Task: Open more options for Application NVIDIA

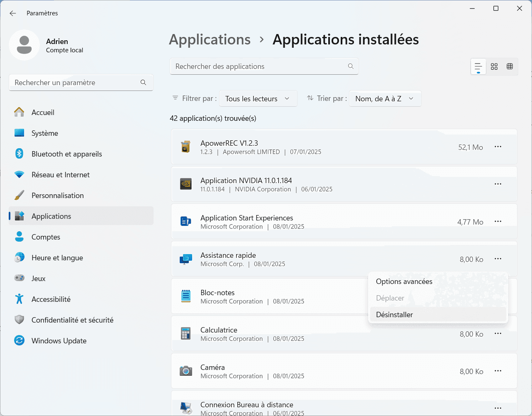Action: point(498,184)
